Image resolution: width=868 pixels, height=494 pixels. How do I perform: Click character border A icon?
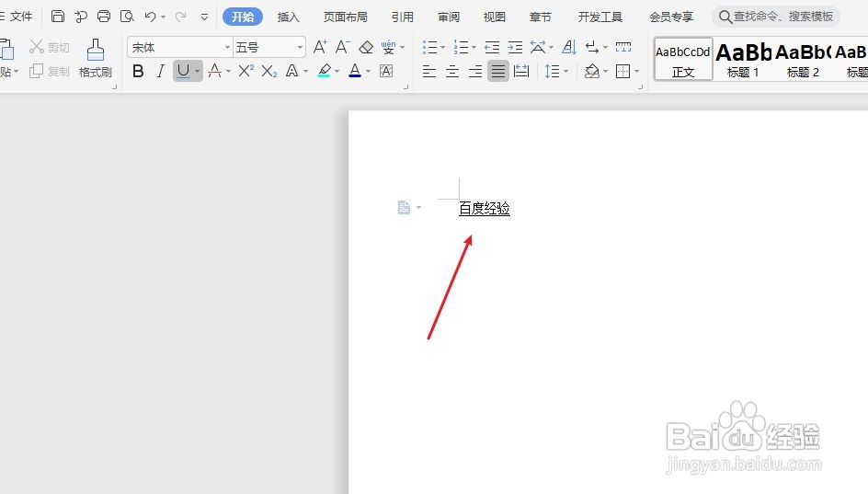tap(386, 71)
